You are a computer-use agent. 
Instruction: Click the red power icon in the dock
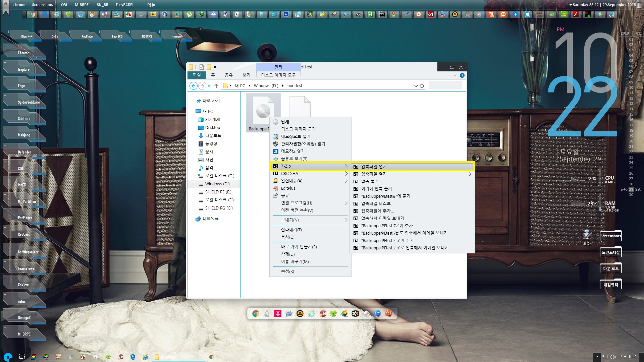388,313
